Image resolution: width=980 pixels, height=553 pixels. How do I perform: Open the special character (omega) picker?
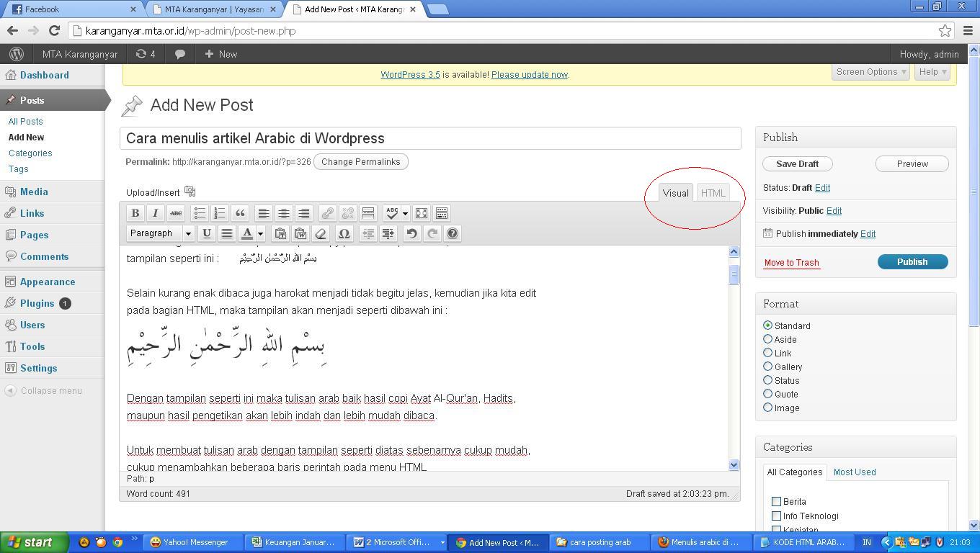click(x=344, y=233)
